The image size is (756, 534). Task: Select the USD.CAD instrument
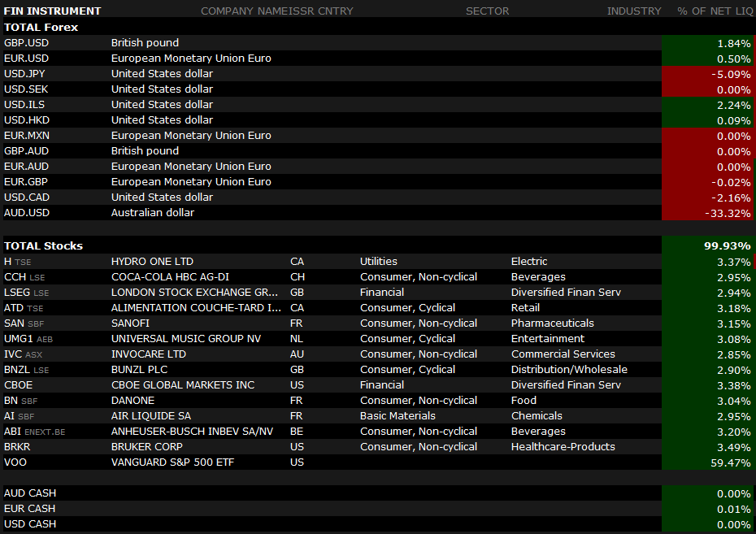[27, 198]
